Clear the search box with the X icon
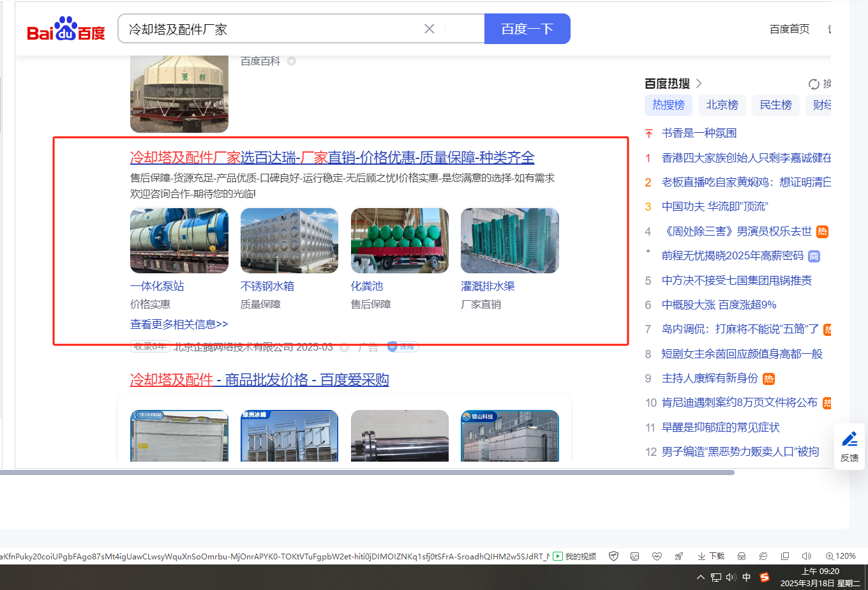868x590 pixels. click(430, 29)
